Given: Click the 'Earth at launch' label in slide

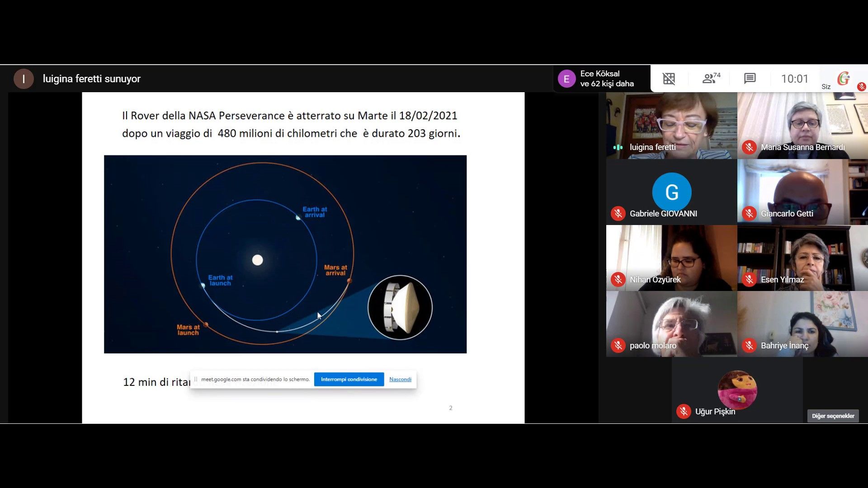Looking at the screenshot, I should 220,280.
